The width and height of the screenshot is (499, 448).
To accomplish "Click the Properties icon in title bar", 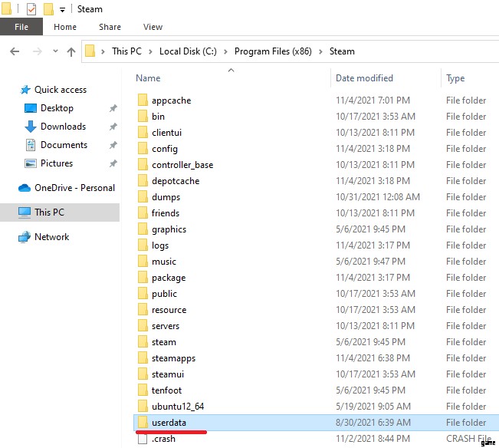I will coord(31,9).
